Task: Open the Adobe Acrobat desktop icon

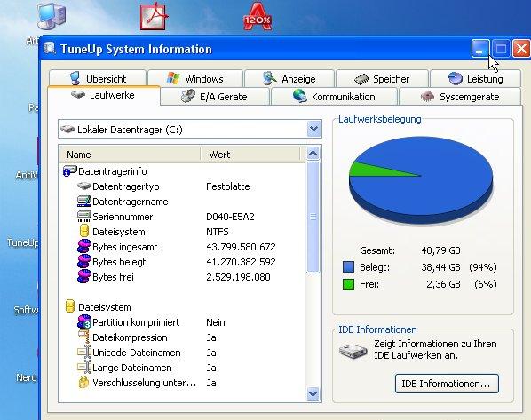Action: (x=155, y=16)
